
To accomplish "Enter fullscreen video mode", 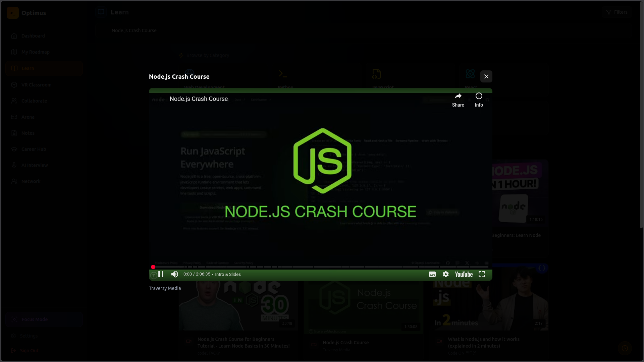I will 482,274.
